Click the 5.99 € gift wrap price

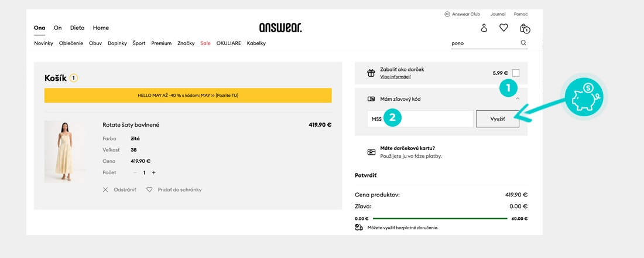click(500, 73)
